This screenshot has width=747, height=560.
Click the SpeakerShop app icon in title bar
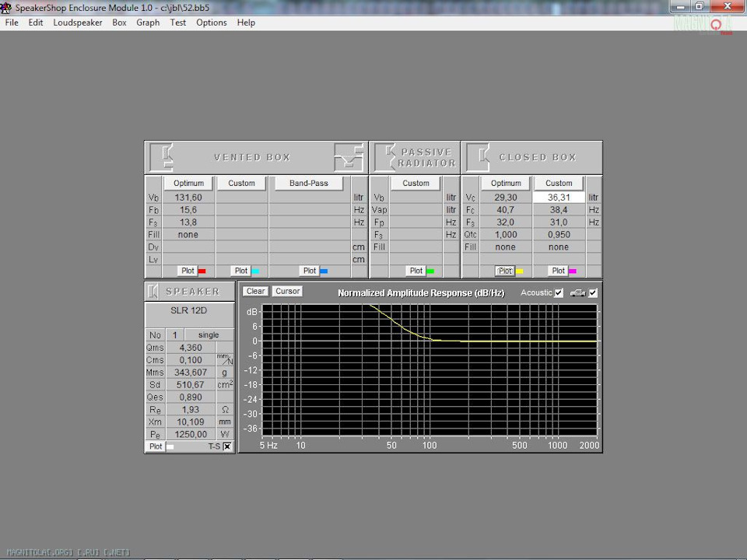click(7, 6)
